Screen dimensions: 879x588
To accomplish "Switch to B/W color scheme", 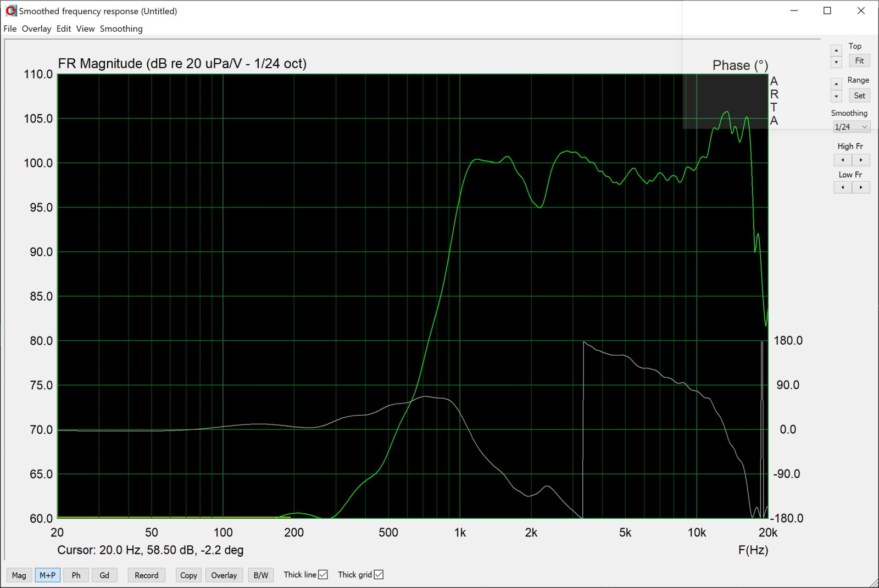I will click(x=260, y=575).
